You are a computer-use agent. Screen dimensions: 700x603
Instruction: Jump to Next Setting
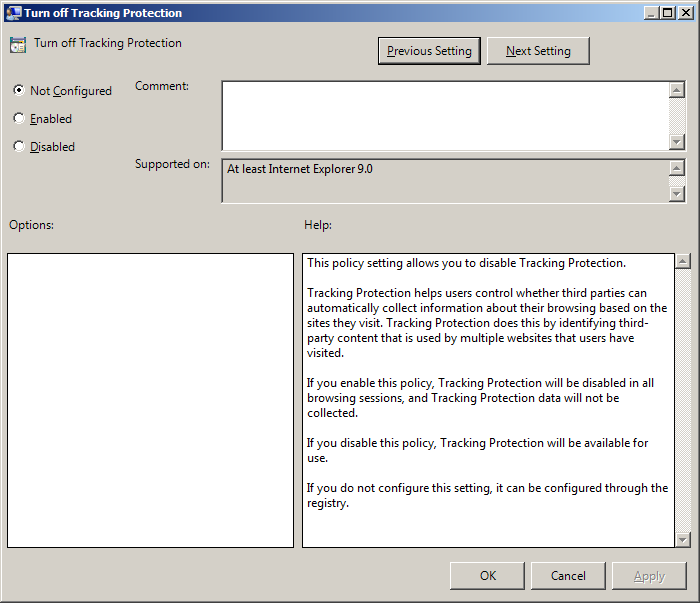[538, 51]
